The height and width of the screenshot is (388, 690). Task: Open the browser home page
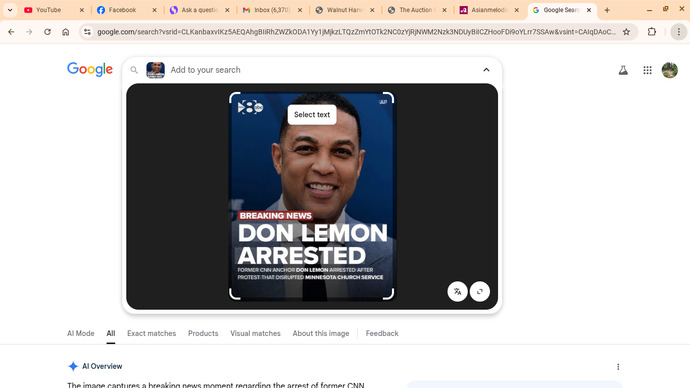(x=66, y=32)
